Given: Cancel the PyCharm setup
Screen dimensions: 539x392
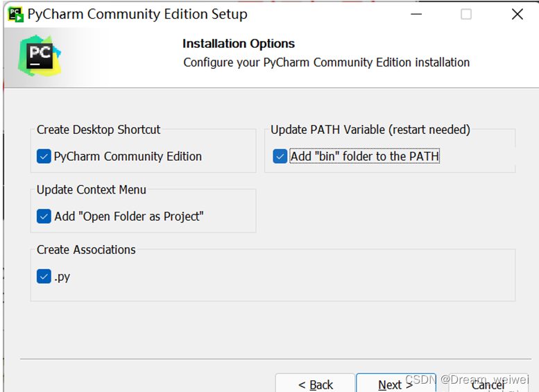Looking at the screenshot, I should (x=488, y=384).
